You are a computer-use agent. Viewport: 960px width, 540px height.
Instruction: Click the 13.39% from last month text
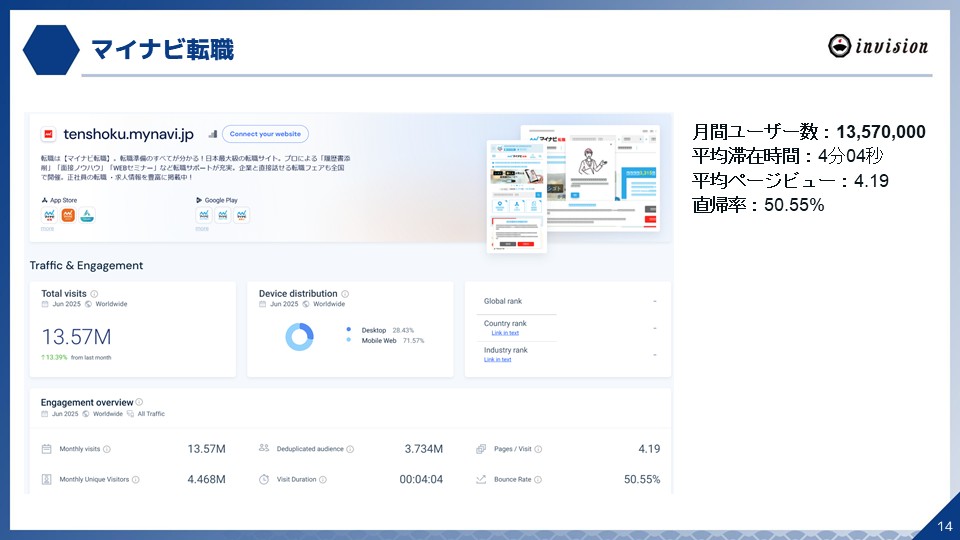pyautogui.click(x=77, y=358)
